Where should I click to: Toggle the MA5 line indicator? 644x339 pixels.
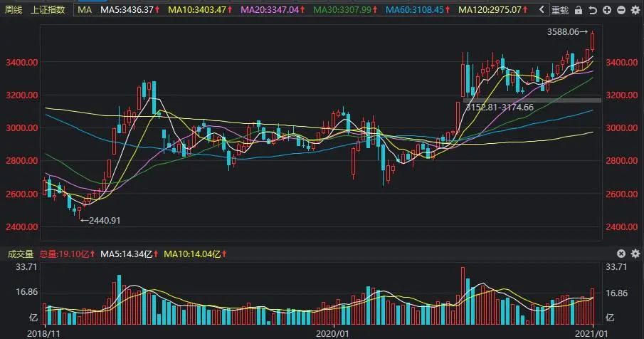[x=130, y=9]
